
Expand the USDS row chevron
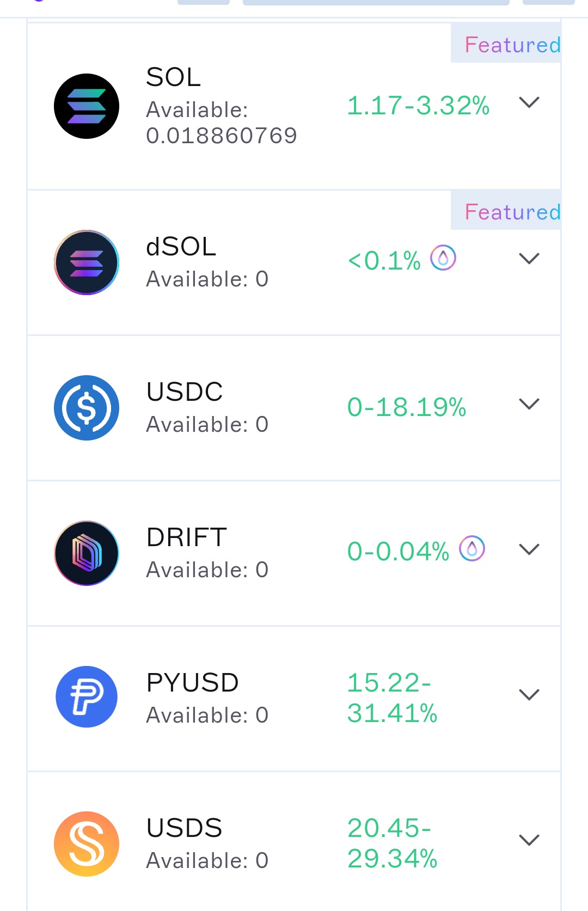(529, 840)
